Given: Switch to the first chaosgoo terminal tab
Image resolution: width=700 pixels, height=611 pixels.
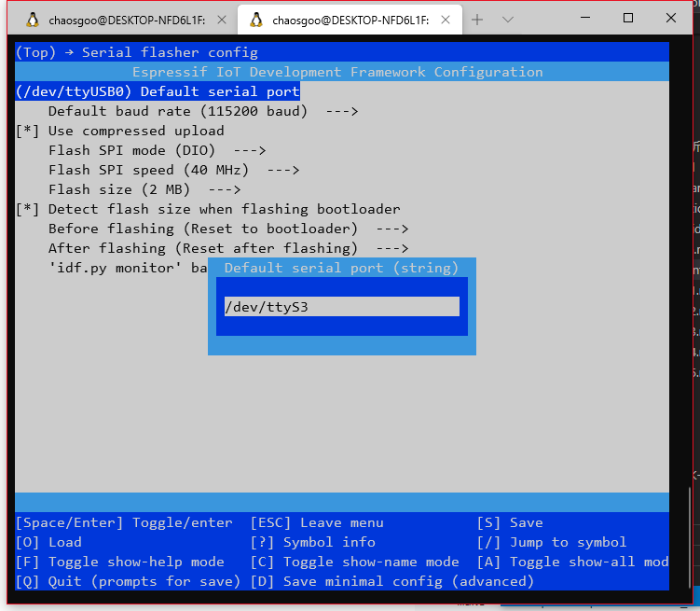Looking at the screenshot, I should point(121,20).
